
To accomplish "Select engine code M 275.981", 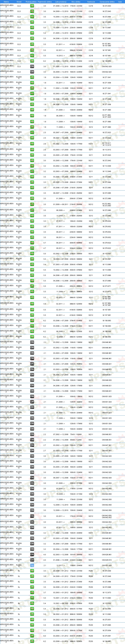I will [x=107, y=636].
